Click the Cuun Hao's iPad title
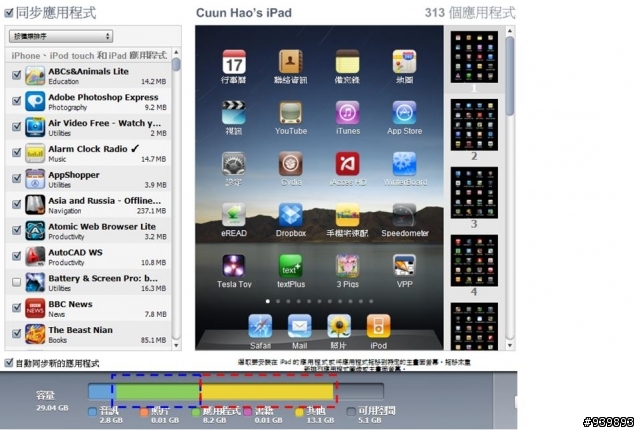 [244, 13]
